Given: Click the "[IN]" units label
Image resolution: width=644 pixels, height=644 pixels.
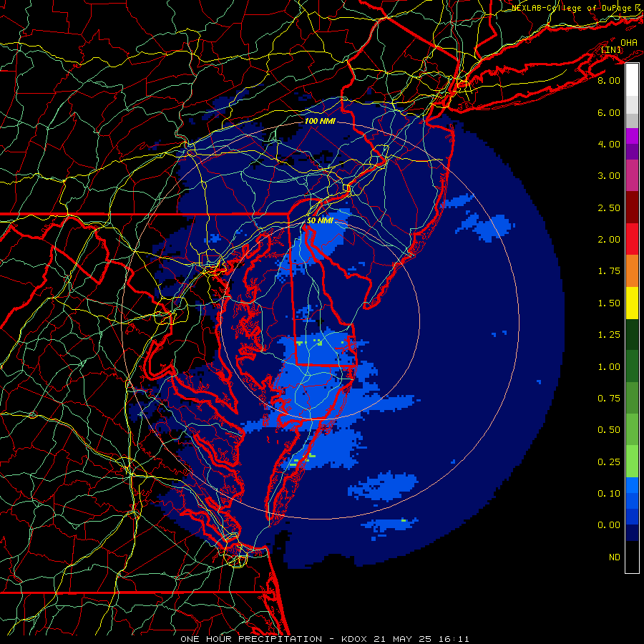Looking at the screenshot, I should [611, 50].
